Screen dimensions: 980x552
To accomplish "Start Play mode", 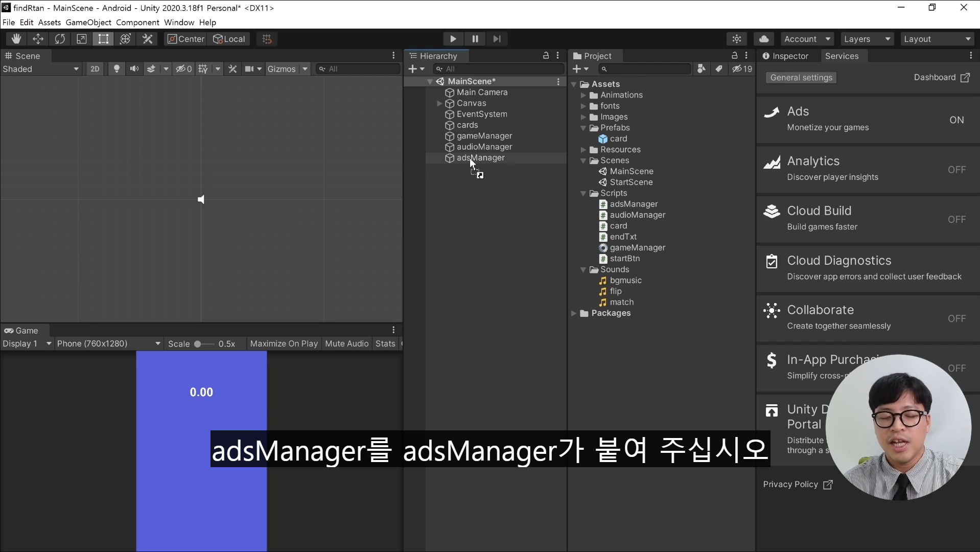I will point(453,39).
